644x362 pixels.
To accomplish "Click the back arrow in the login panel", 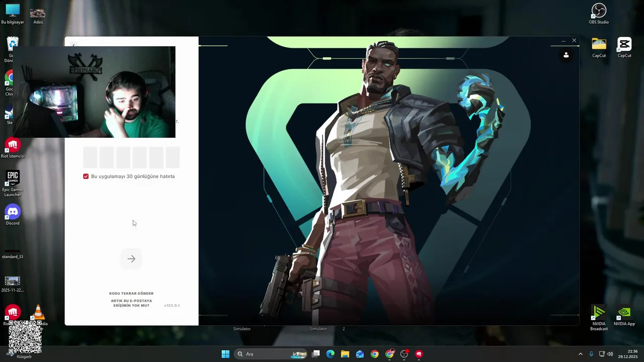I will [x=73, y=45].
